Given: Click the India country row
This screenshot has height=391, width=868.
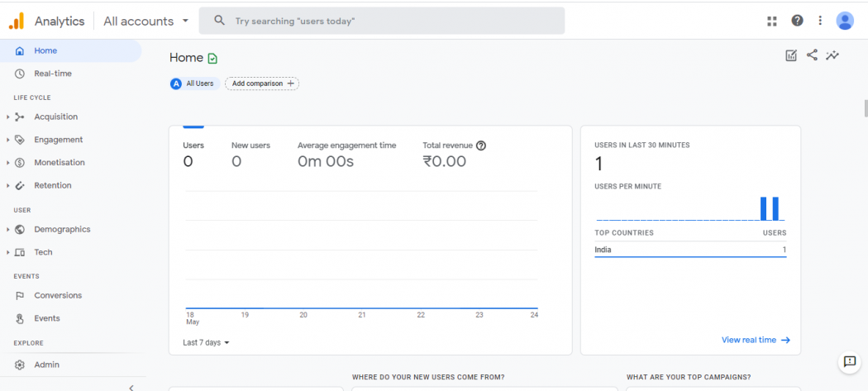Looking at the screenshot, I should click(x=690, y=250).
